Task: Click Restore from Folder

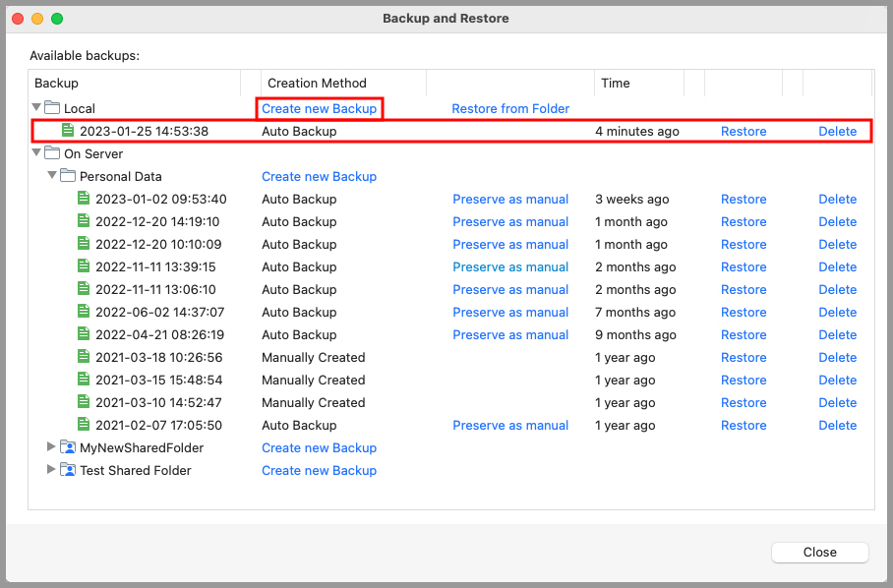Action: tap(510, 108)
